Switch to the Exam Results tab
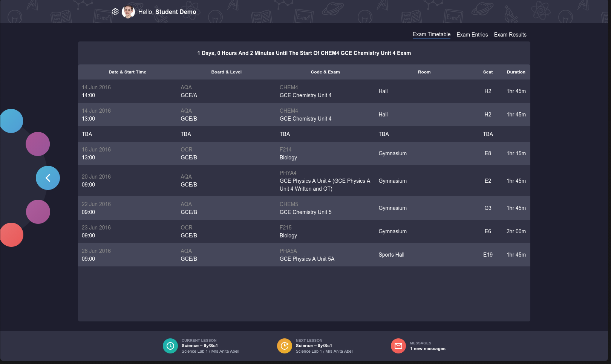The height and width of the screenshot is (364, 611). (x=510, y=35)
